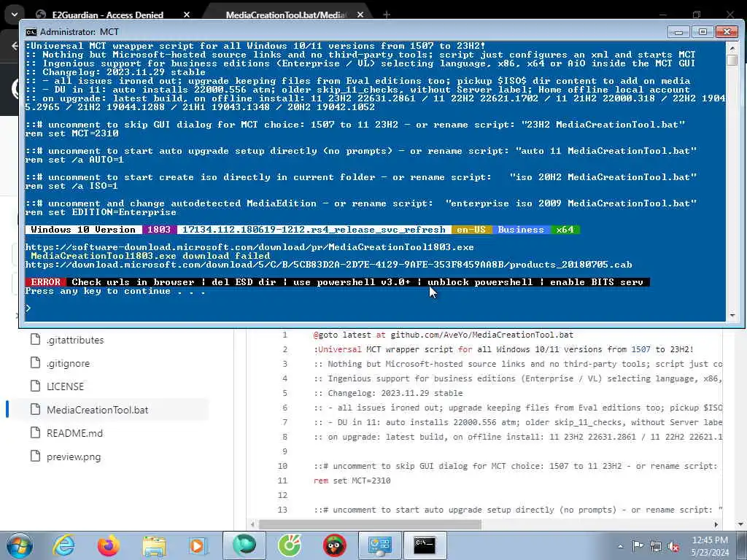Open the clock showing 12:45 PM
The width and height of the screenshot is (747, 560).
click(710, 540)
